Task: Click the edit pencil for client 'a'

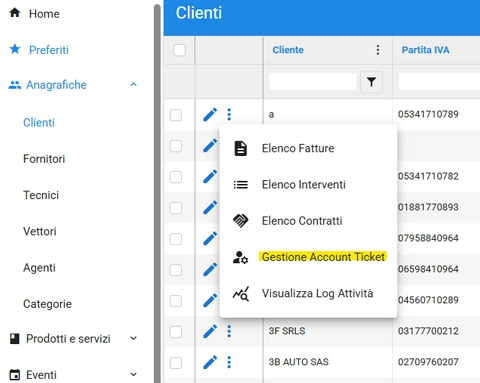Action: coord(210,115)
